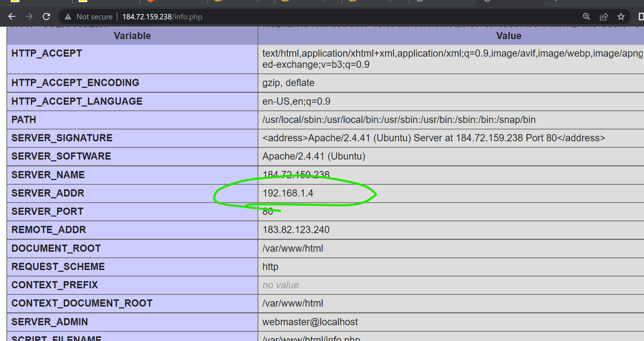644x341 pixels.
Task: Click the webmaster@localhost value
Action: pos(310,322)
